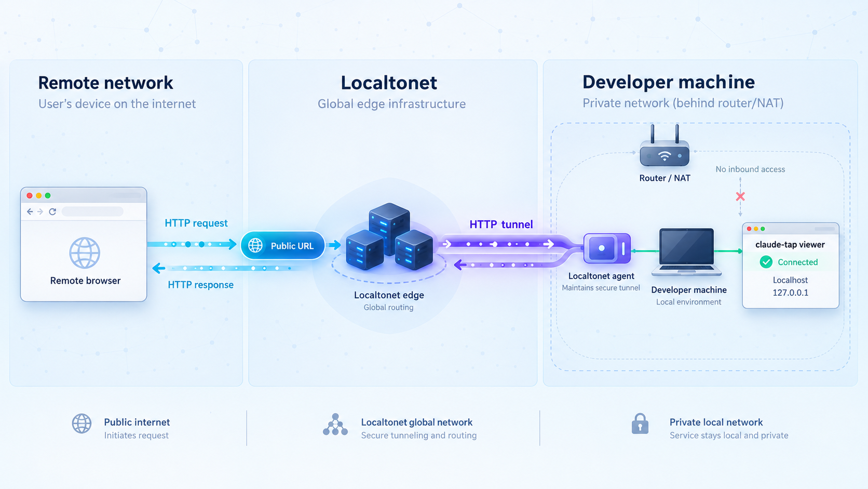Screen dimensions: 868x489
Task: Click the "Local environment" caption
Action: [x=688, y=302]
